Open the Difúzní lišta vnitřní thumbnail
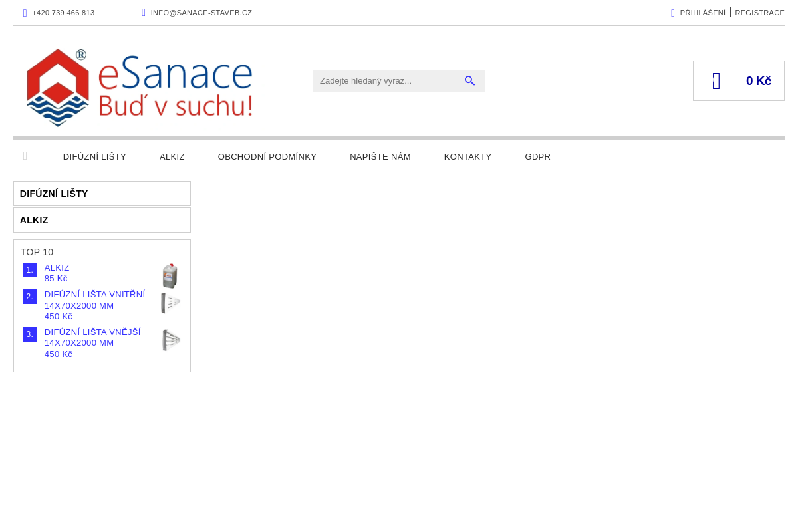This screenshot has width=798, height=532. [x=170, y=303]
